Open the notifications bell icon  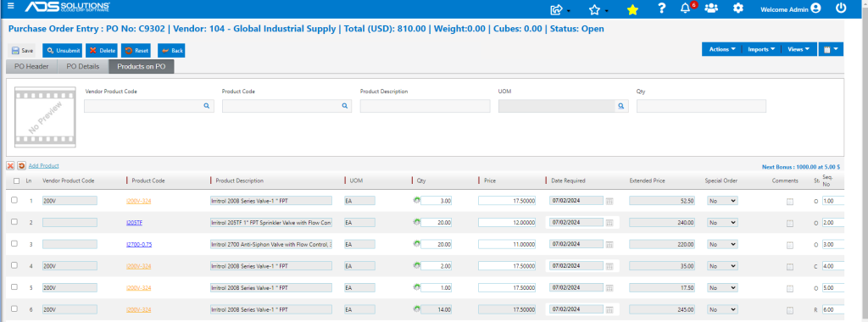[685, 8]
